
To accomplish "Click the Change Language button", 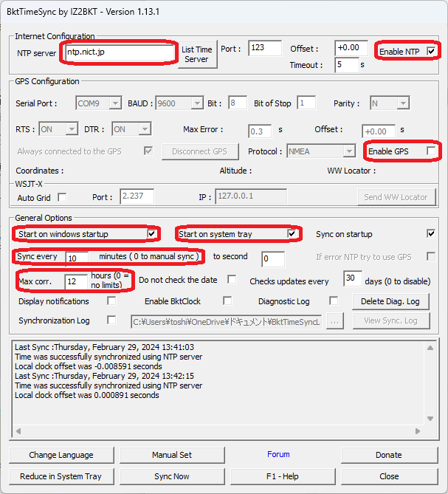I will coord(61,456).
